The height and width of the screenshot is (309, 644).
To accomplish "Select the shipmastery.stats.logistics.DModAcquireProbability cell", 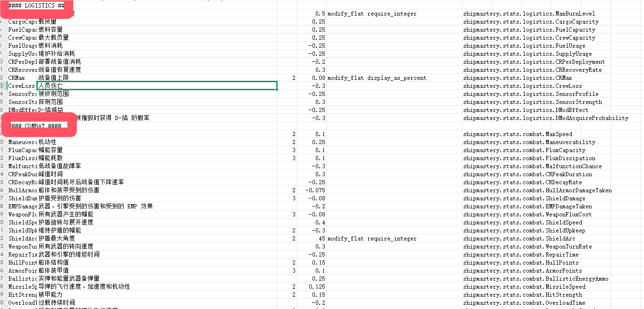I will (545, 118).
